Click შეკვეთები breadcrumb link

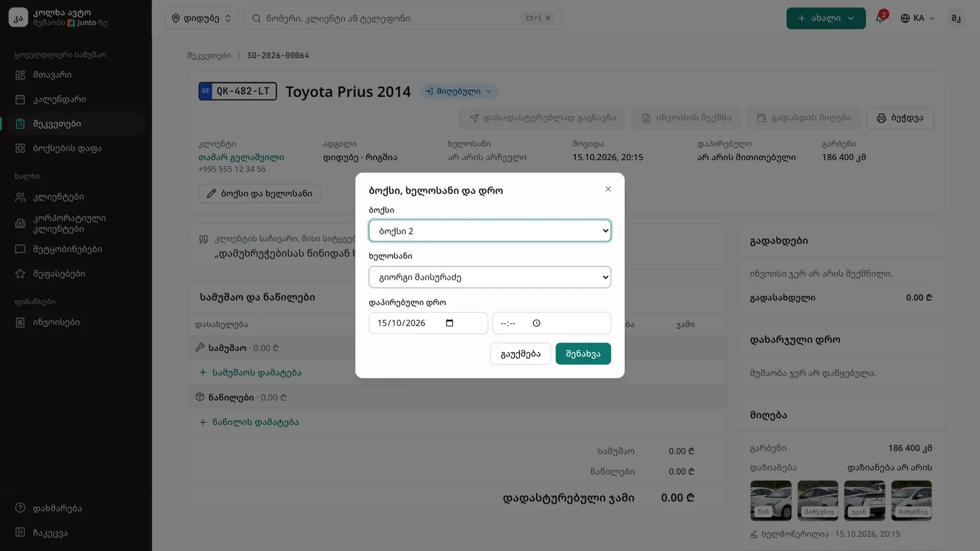209,56
